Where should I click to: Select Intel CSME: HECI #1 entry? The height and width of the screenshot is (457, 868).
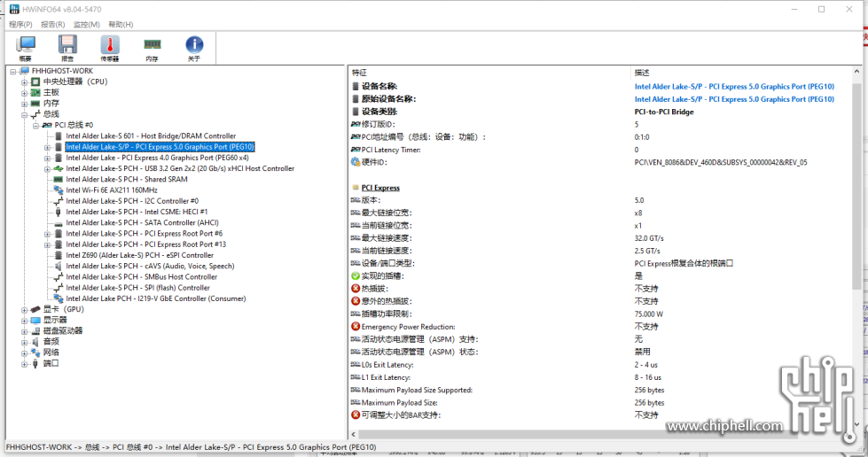coord(137,212)
